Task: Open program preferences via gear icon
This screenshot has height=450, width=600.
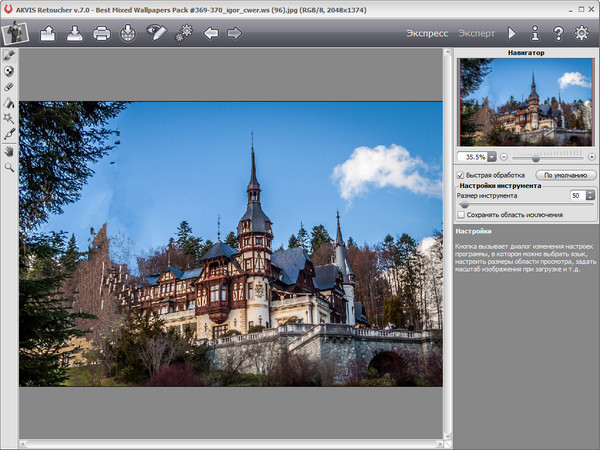Action: pyautogui.click(x=582, y=33)
